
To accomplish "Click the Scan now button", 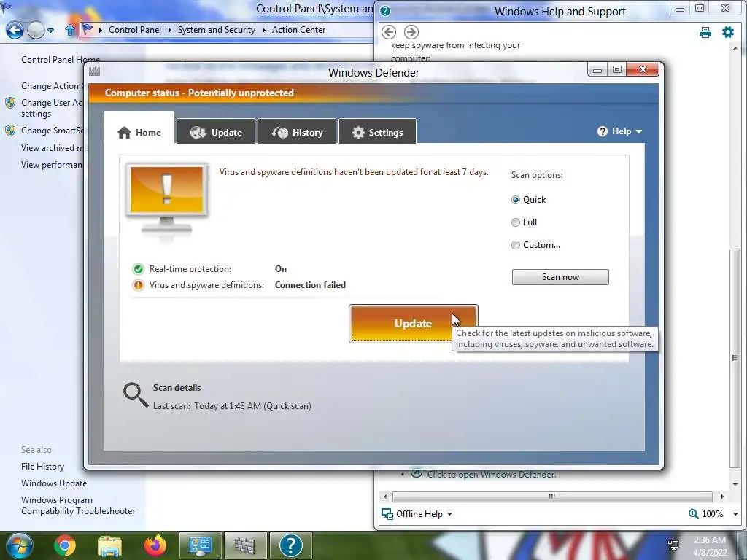I will 560,276.
